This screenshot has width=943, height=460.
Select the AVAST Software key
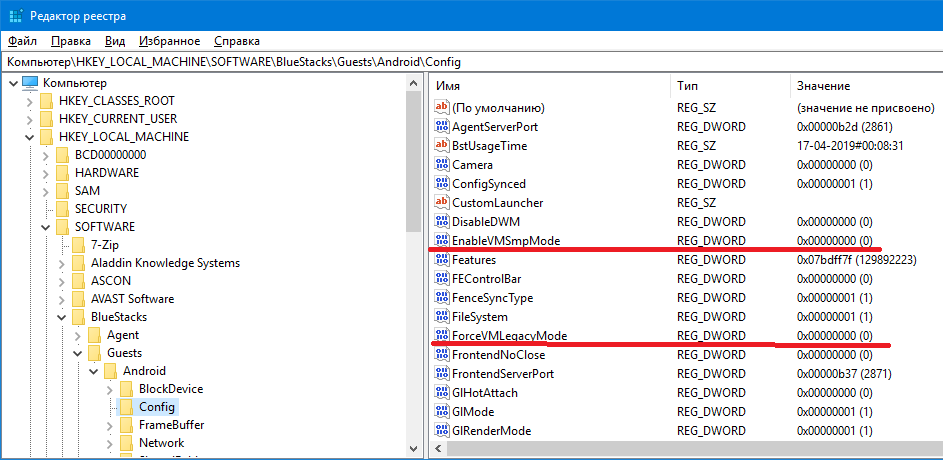tap(132, 299)
